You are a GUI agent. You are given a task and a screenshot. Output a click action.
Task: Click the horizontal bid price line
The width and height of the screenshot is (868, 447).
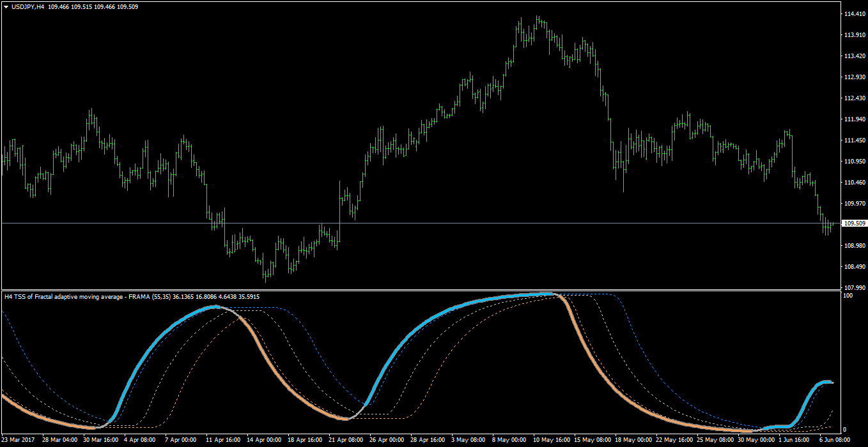pos(421,223)
